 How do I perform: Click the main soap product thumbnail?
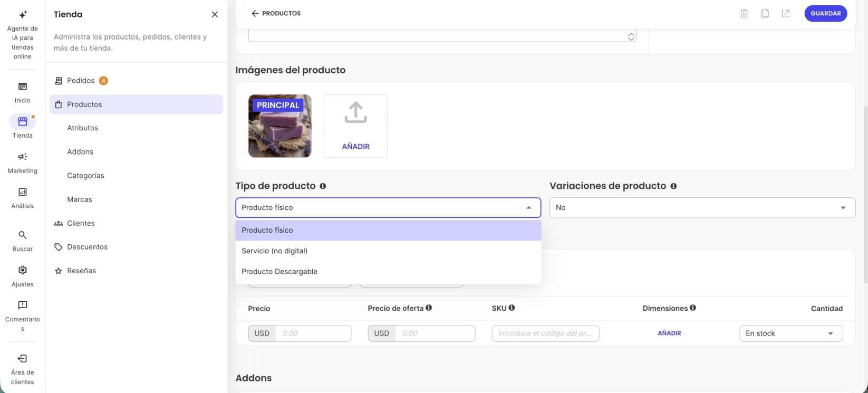280,126
